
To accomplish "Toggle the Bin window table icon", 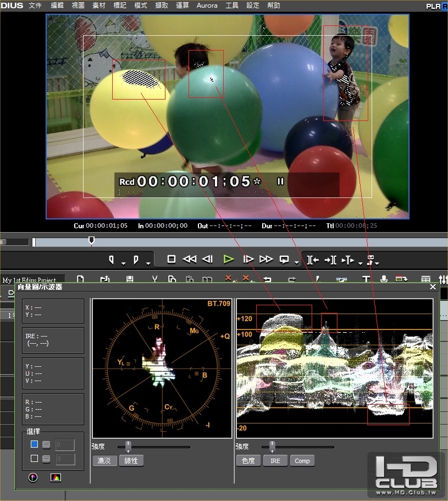I will click(425, 279).
